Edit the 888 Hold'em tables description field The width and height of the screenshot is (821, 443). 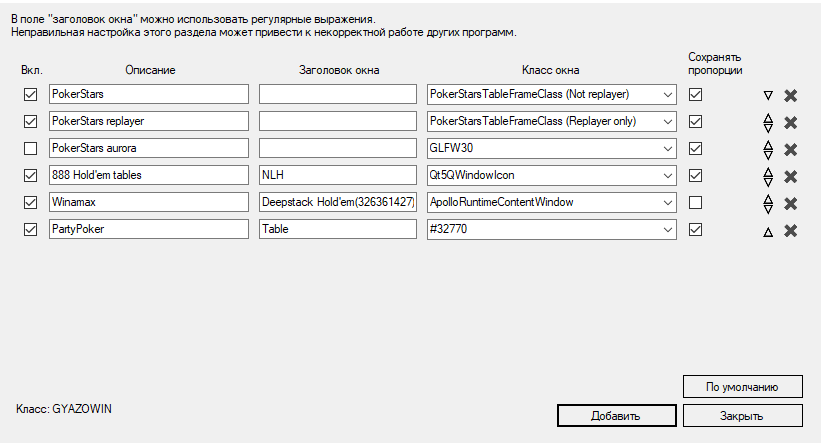(149, 175)
